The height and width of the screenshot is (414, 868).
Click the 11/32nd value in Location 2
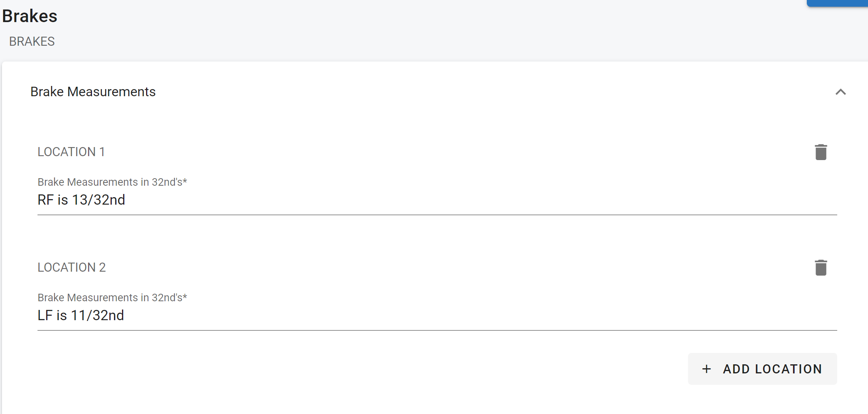coord(97,315)
